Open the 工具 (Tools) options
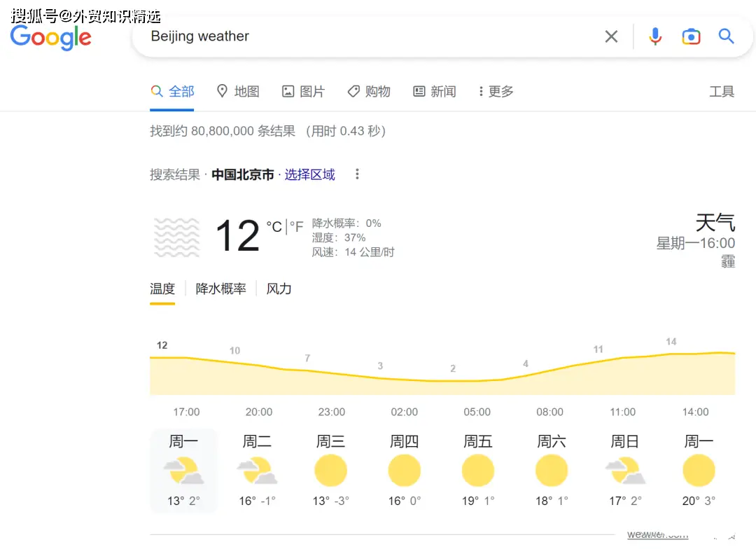The width and height of the screenshot is (756, 554). pyautogui.click(x=722, y=91)
